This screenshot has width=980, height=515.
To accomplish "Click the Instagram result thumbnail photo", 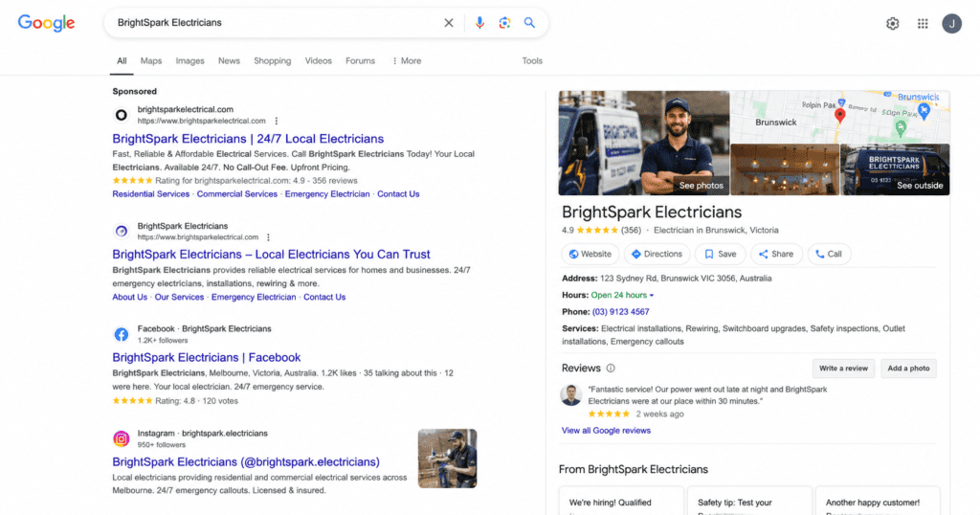I will coord(448,459).
